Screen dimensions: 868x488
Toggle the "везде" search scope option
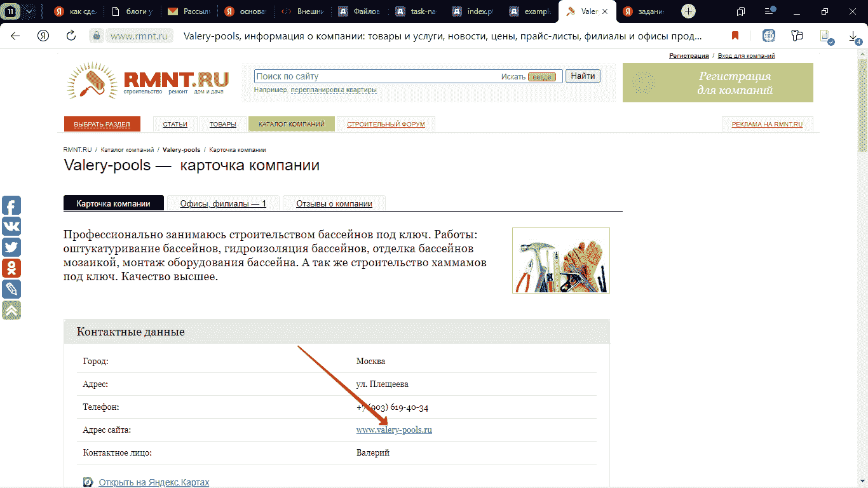click(x=541, y=77)
